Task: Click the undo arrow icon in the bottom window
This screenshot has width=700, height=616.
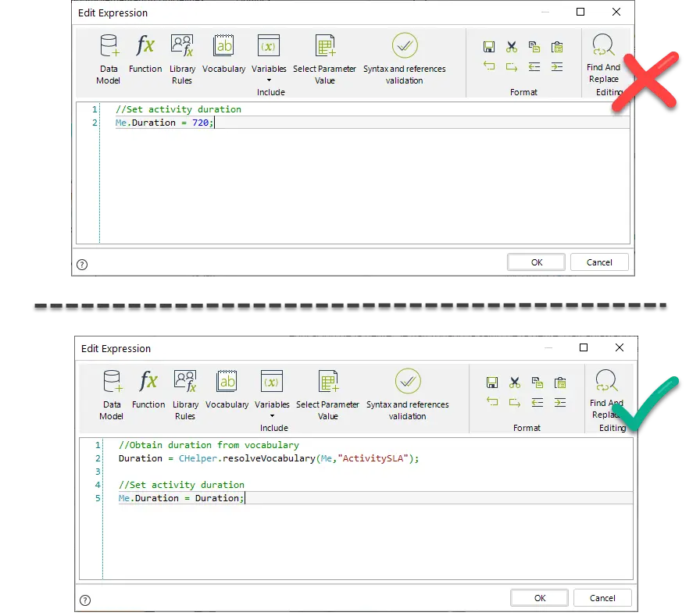Action: tap(492, 402)
